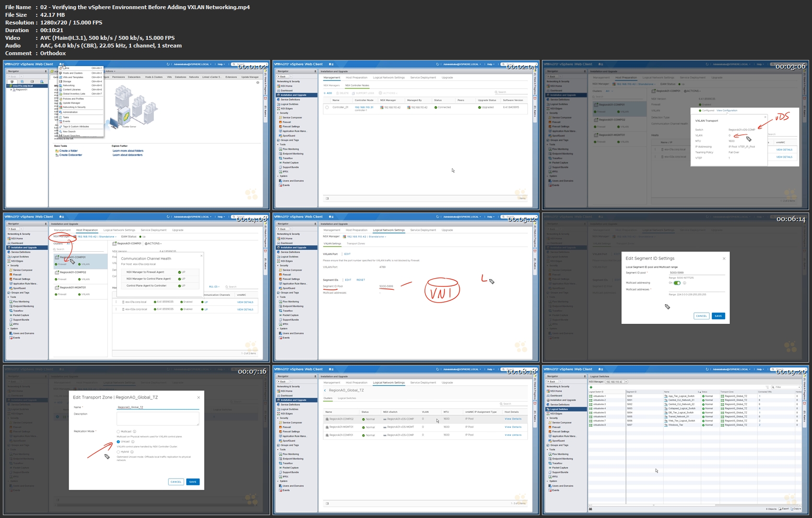This screenshot has height=518, width=812.
Task: Click the Back button in the 00:05:12 navigator
Action: 282,229
